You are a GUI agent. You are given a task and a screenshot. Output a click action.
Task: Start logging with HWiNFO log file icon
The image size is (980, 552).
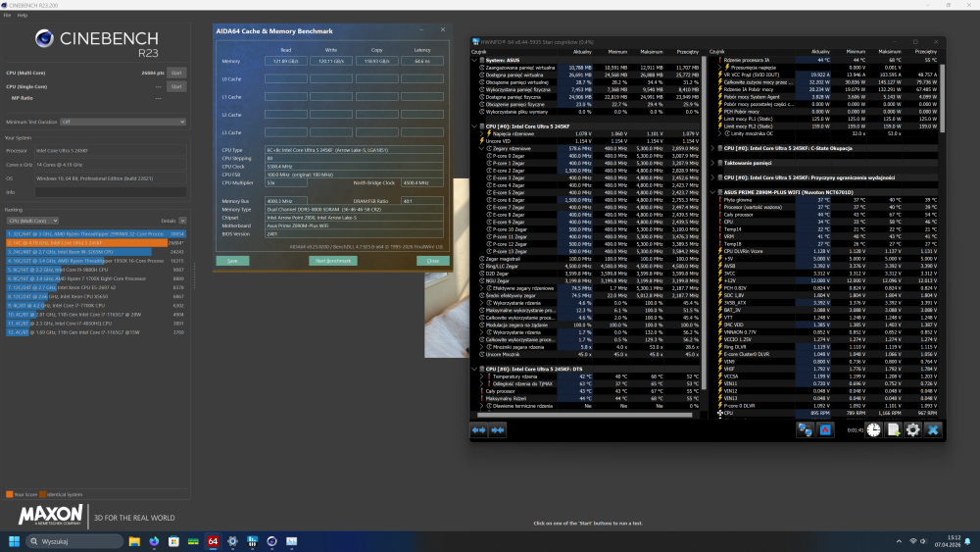click(893, 429)
